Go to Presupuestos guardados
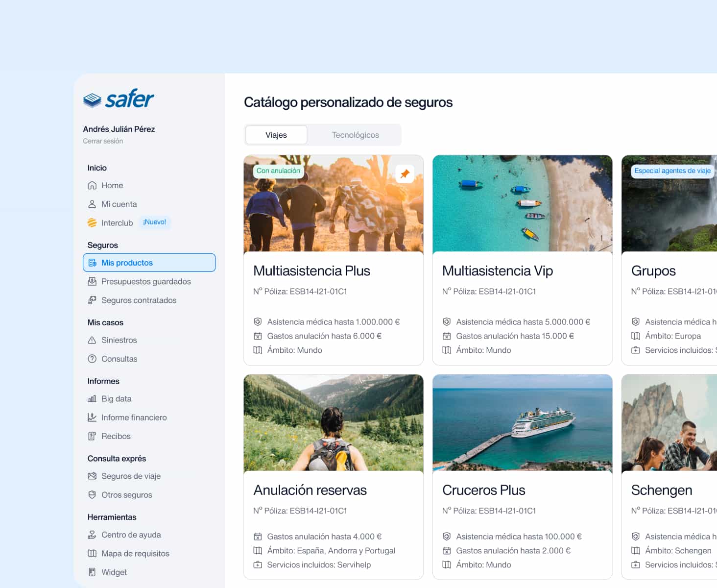 pos(146,282)
